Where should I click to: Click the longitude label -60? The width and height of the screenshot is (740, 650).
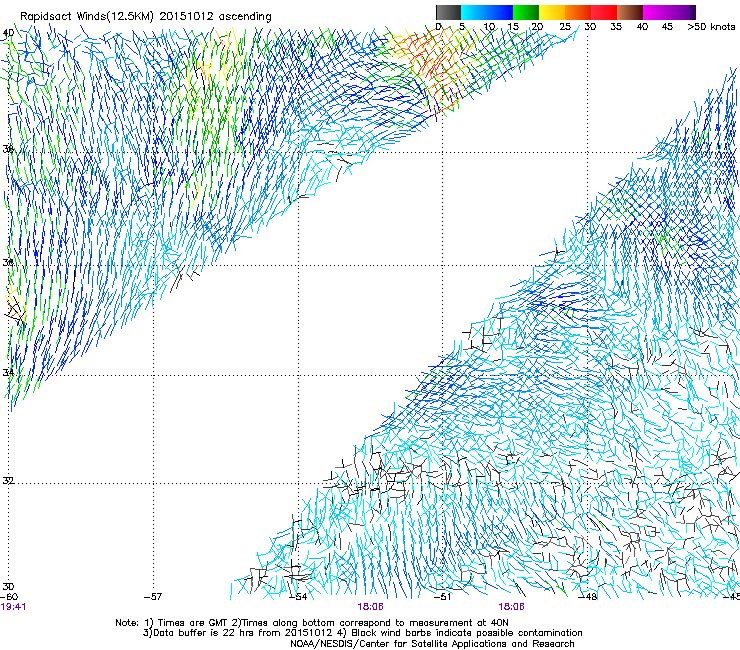pos(9,597)
